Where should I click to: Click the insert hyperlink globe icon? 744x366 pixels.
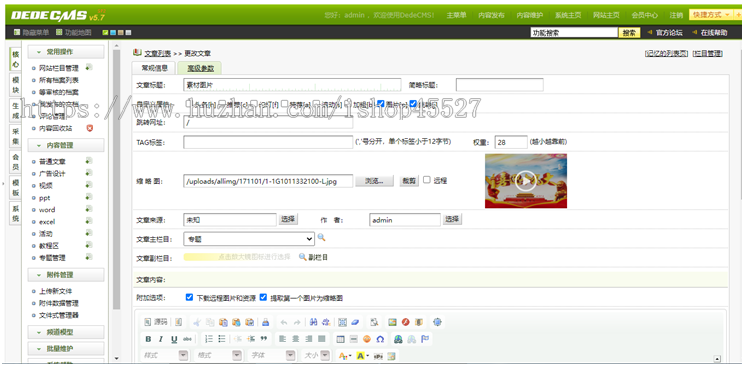(398, 339)
